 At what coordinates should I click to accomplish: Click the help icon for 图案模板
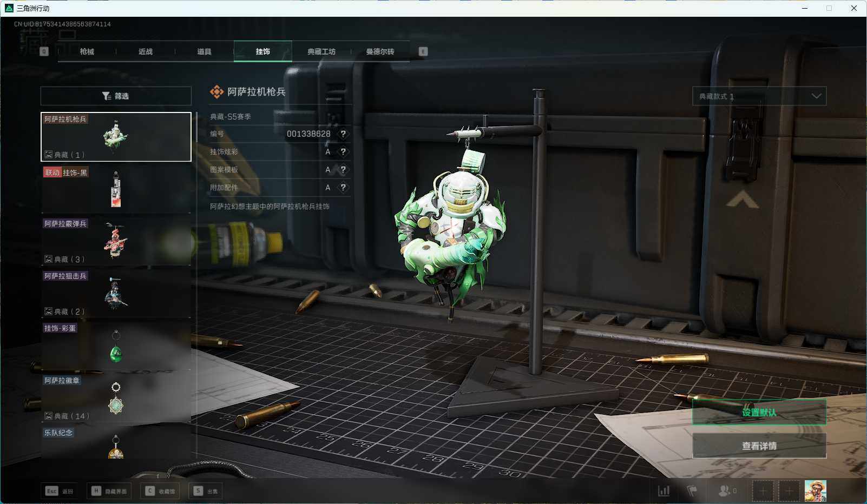click(343, 170)
